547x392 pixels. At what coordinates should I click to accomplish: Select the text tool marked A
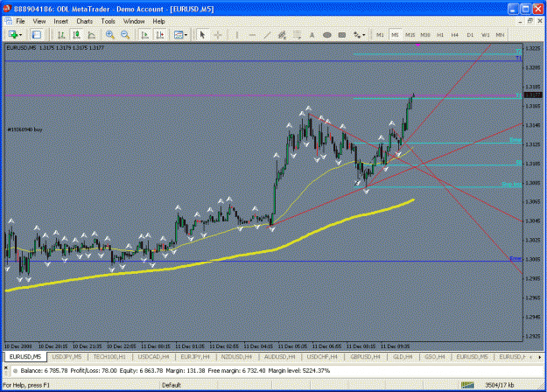[312, 35]
